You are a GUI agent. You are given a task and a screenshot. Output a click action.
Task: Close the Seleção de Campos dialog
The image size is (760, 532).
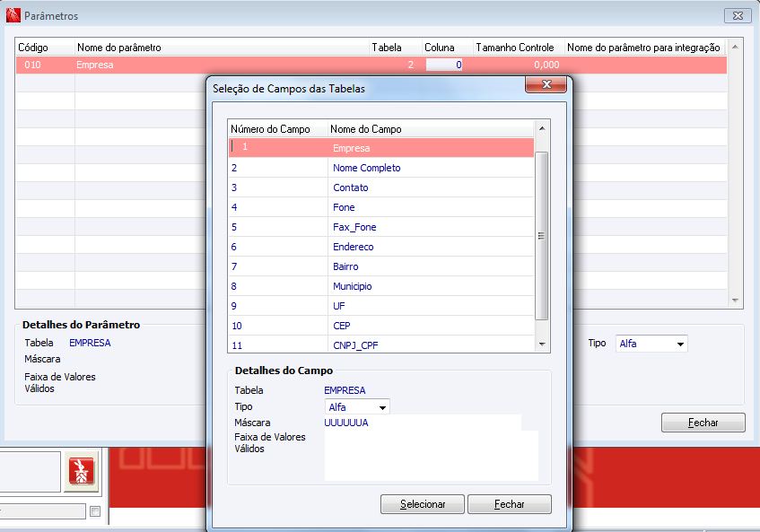point(546,85)
